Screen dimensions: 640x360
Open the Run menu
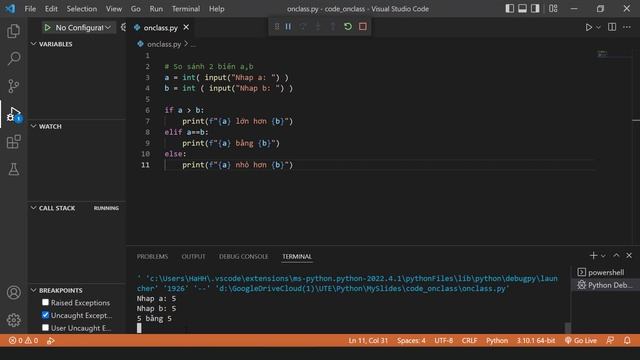pyautogui.click(x=156, y=9)
